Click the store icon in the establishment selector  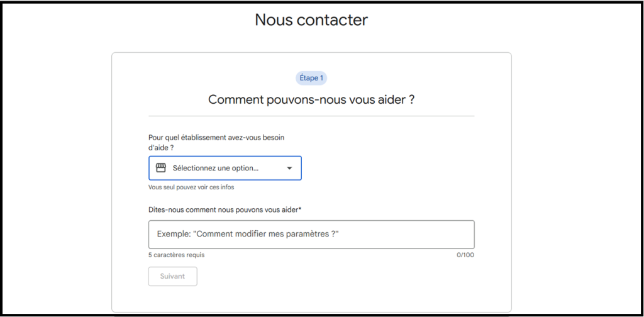pyautogui.click(x=160, y=168)
